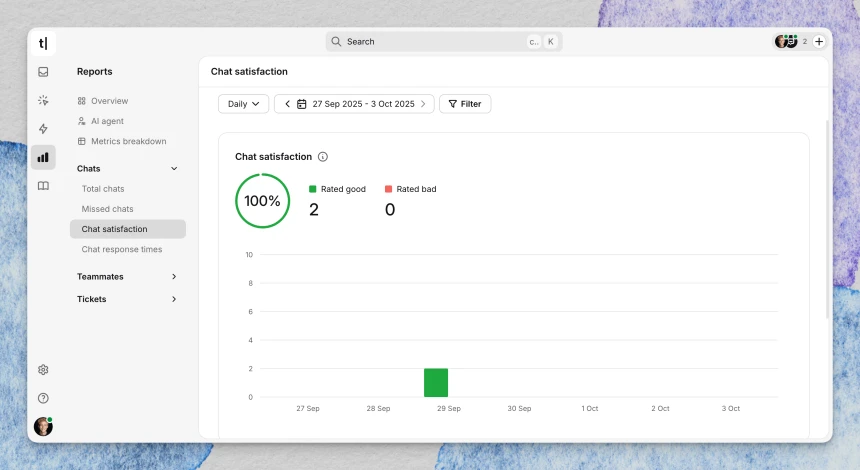Click the Rated good green legend swatch

[313, 189]
